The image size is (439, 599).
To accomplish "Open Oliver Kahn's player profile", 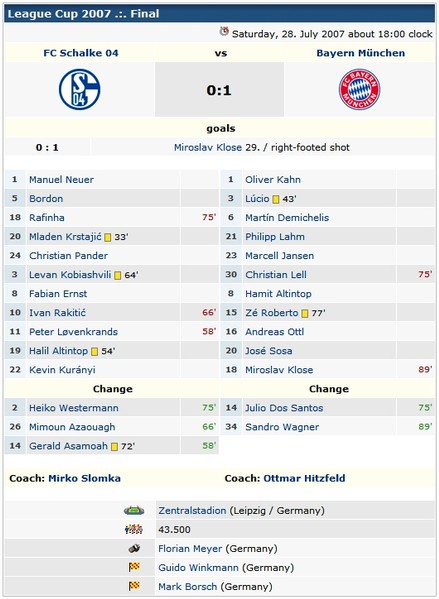I will coord(273,180).
